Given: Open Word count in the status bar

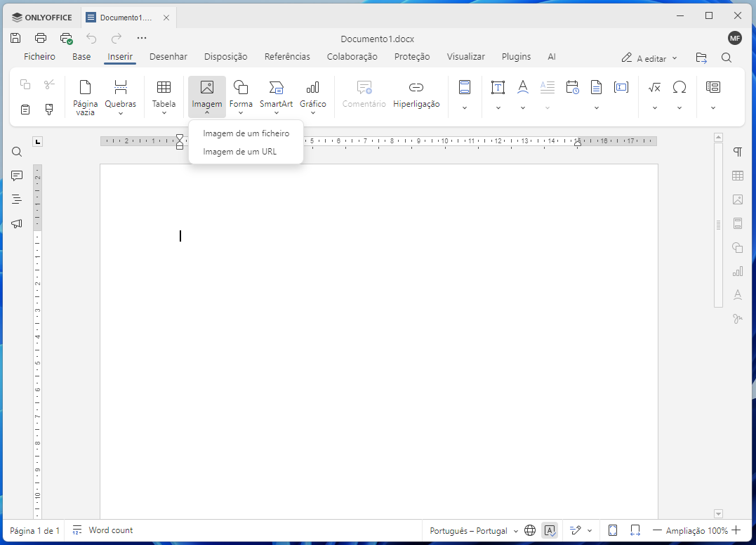Looking at the screenshot, I should pos(102,530).
